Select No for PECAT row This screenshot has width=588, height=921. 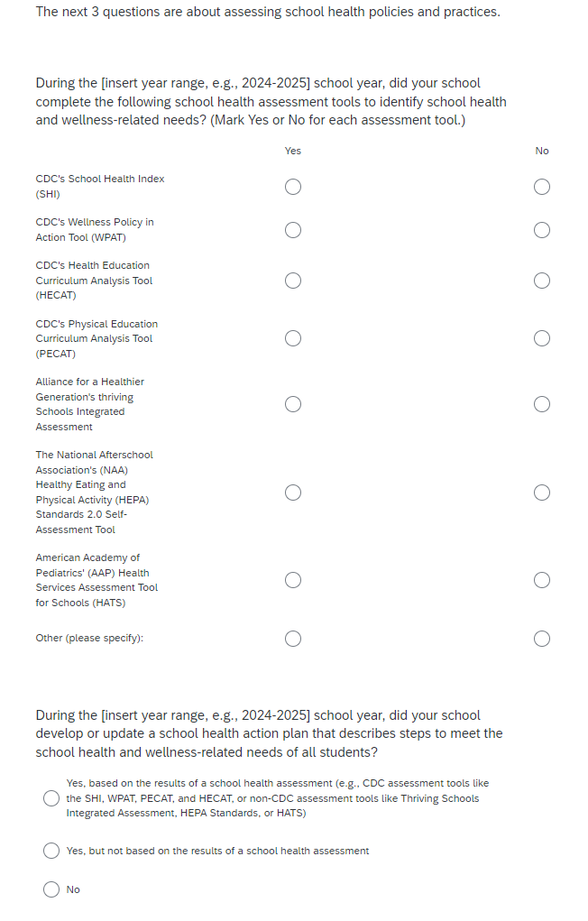(541, 338)
